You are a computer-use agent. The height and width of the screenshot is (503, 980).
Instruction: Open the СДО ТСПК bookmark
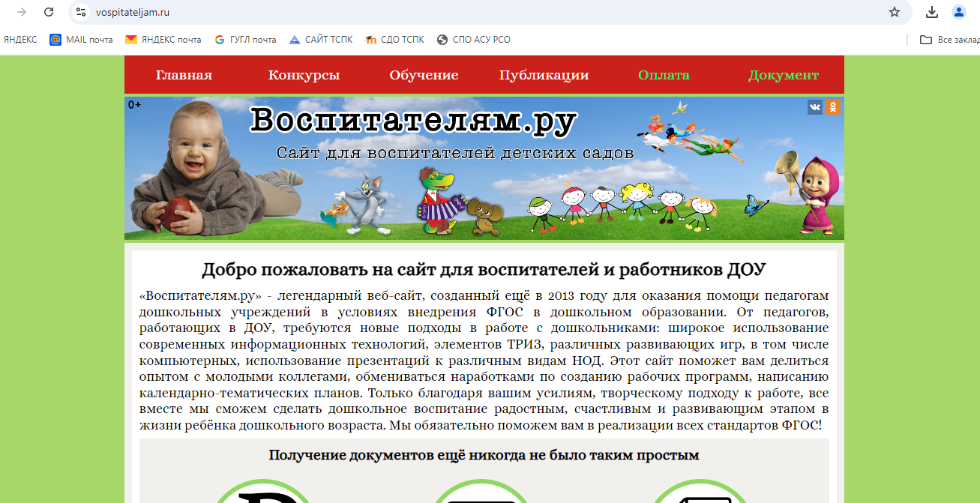click(x=394, y=40)
